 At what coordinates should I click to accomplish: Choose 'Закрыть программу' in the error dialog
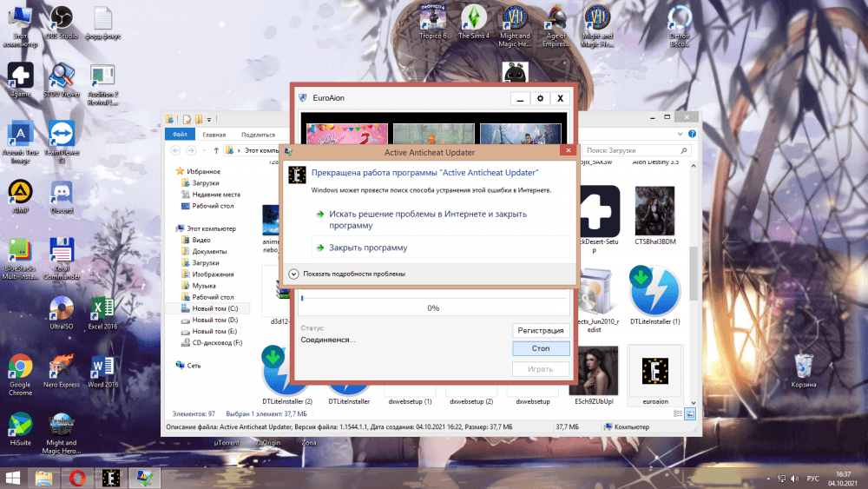tap(367, 248)
